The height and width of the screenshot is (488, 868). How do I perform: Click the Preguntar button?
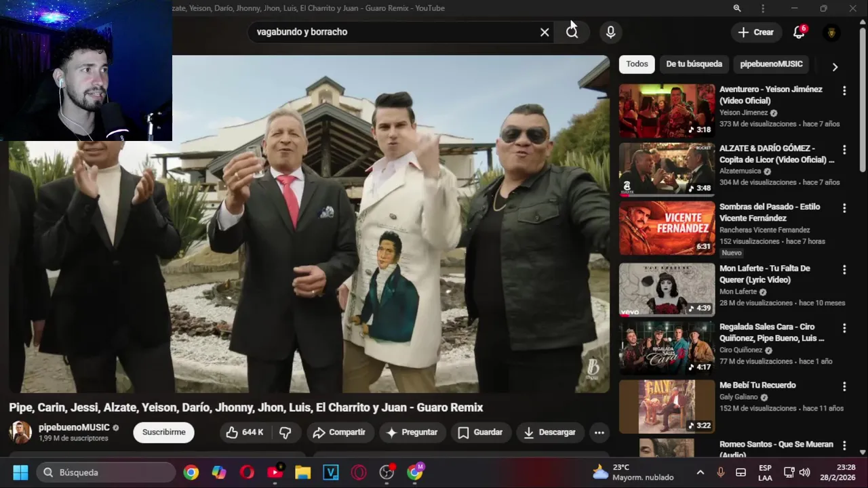point(412,432)
